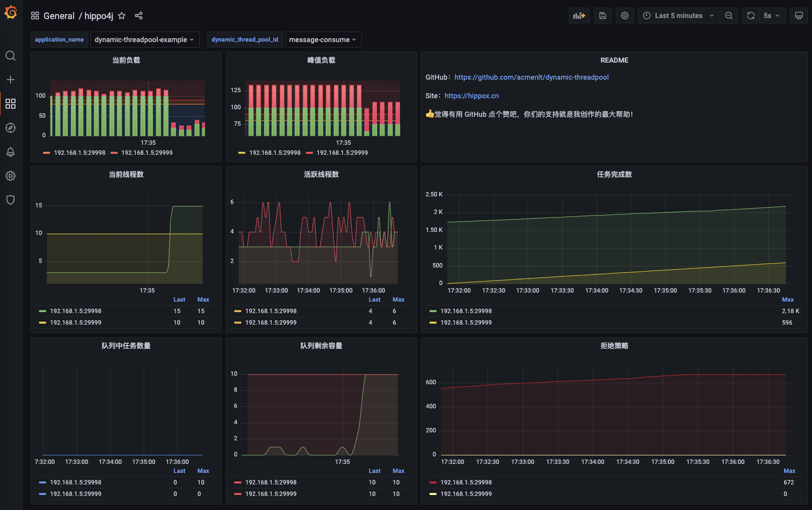Open the GitHub dynamic-threadpool repository link

[x=531, y=77]
